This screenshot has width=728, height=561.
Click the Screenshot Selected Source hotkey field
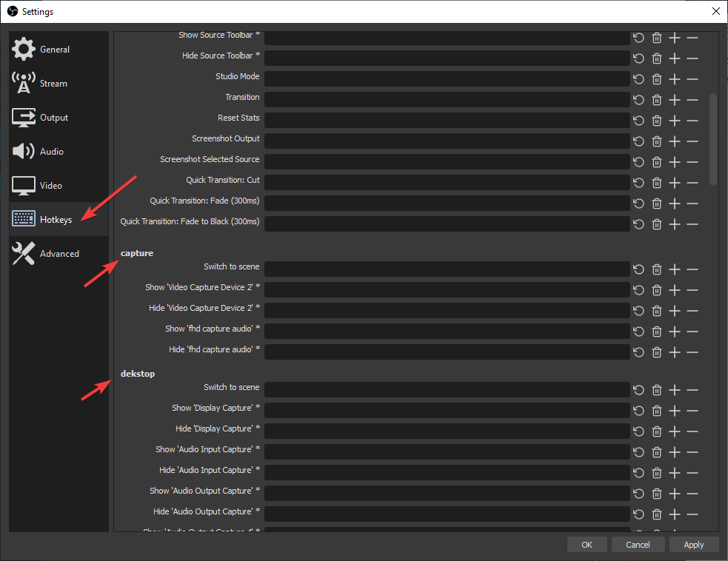click(447, 162)
